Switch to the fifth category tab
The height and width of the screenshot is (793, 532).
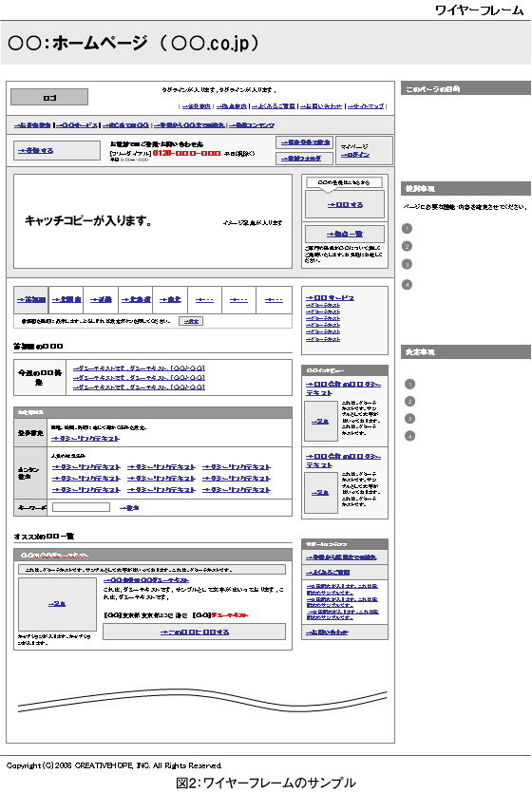tap(170, 300)
